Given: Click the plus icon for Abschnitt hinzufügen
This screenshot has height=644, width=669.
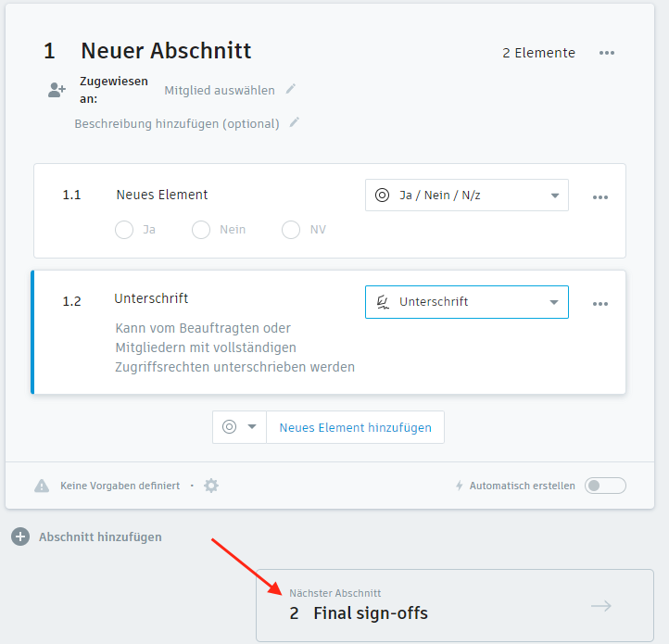Looking at the screenshot, I should 20,537.
